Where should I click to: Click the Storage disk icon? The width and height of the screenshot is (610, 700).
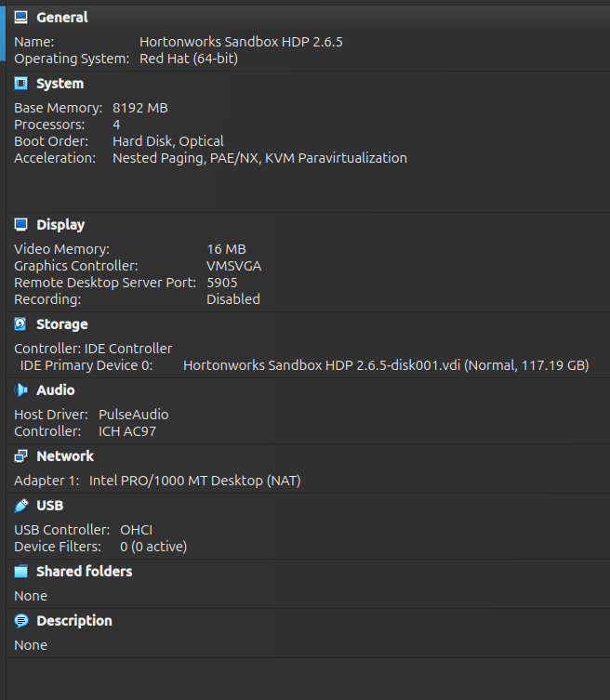point(21,324)
